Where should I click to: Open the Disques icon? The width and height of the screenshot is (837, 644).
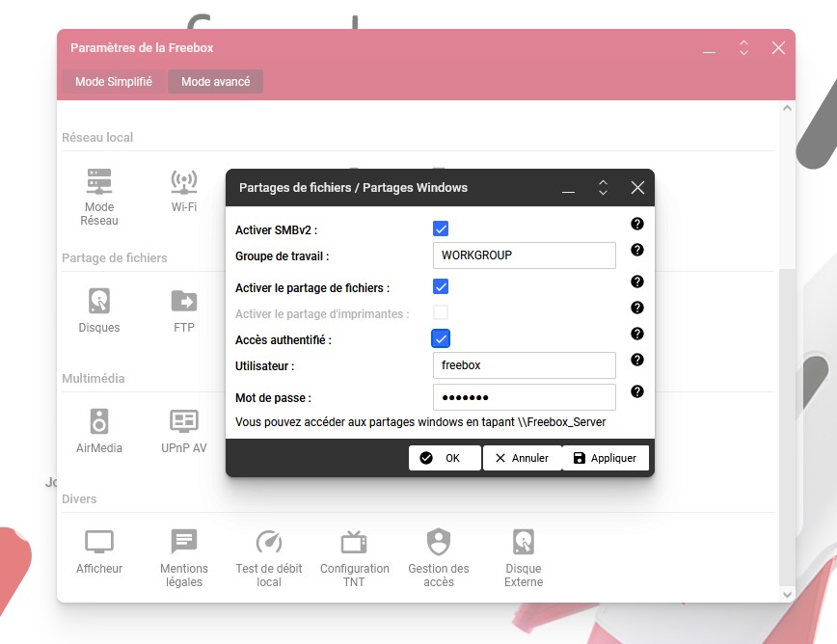tap(99, 302)
